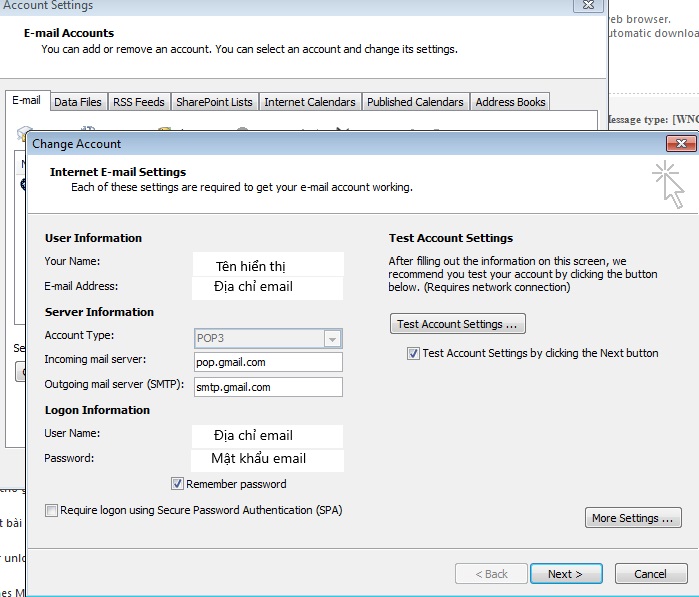Image resolution: width=699 pixels, height=597 pixels.
Task: Go to the Internet Calendars tab
Action: tap(309, 102)
